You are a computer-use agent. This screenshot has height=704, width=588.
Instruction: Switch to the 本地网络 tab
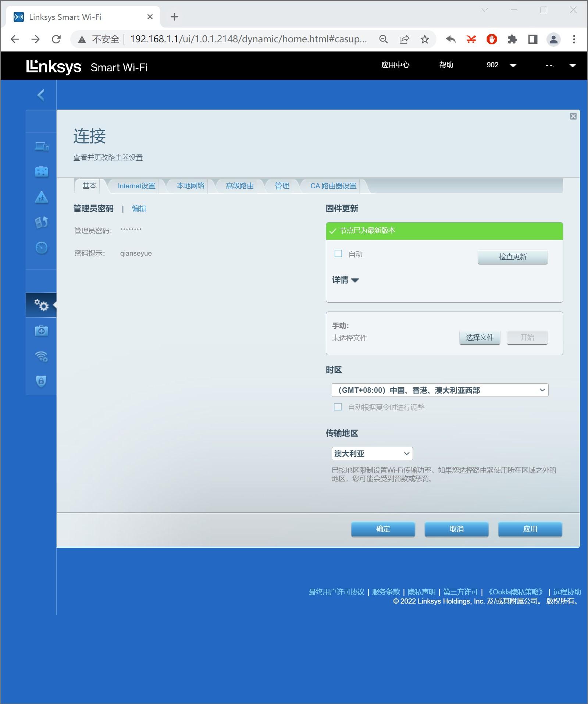coord(190,186)
